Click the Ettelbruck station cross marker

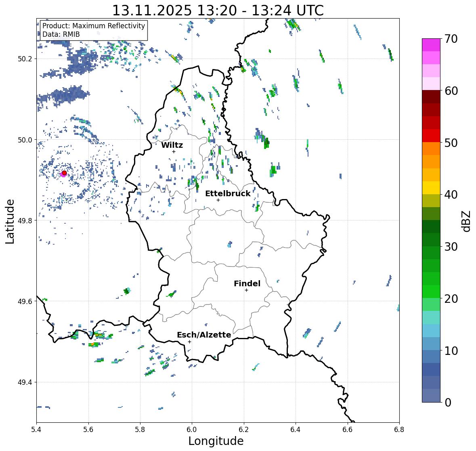218,200
